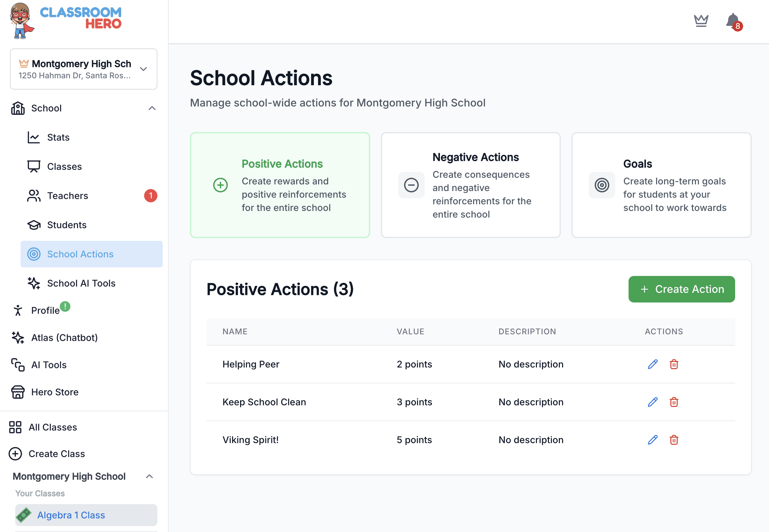Select the Positive Actions card
Screen dimensions: 769x532
280,185
